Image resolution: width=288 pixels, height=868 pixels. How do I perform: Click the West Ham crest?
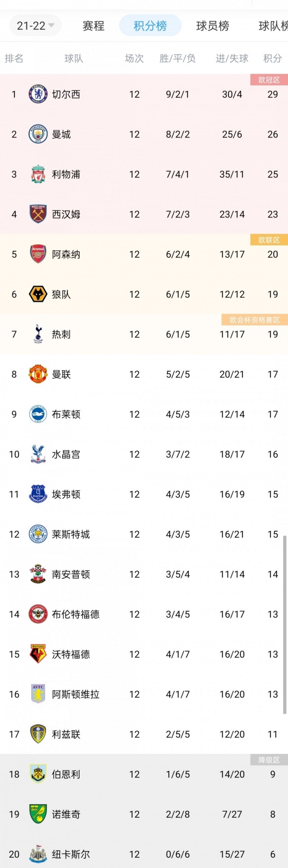[38, 214]
